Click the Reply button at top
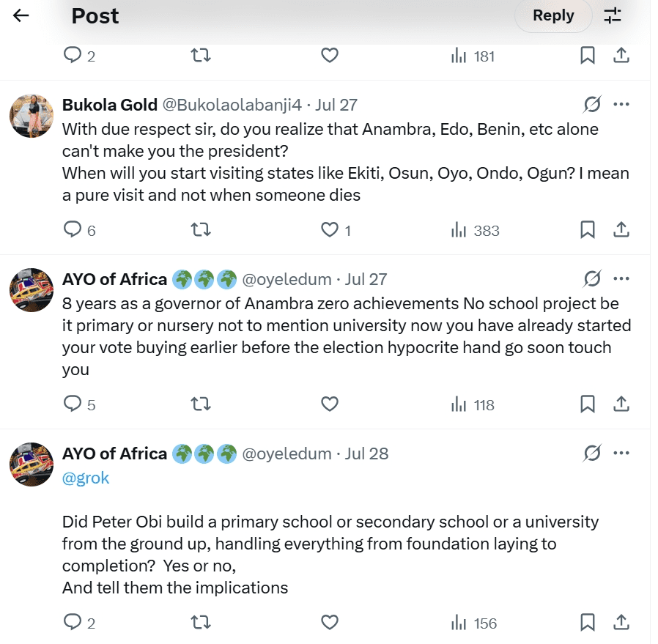658x644 pixels. click(x=553, y=15)
